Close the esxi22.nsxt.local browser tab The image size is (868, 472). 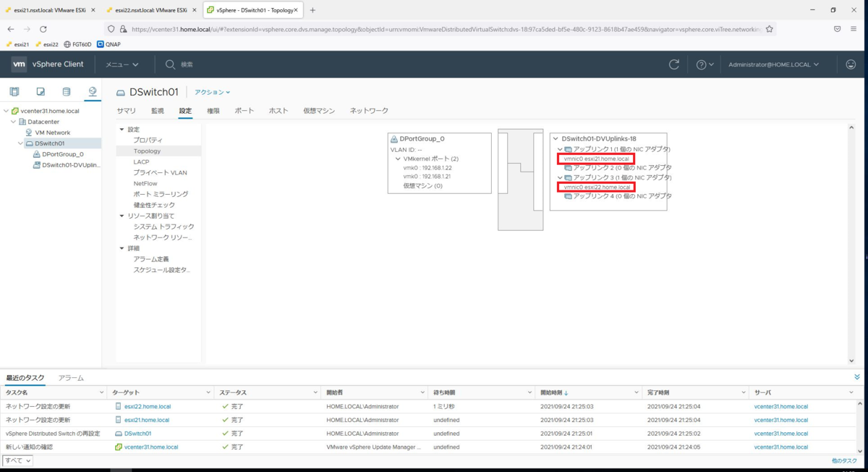[x=194, y=10]
